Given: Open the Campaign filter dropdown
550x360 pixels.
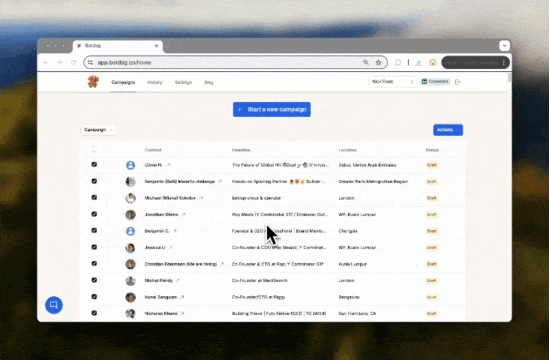Looking at the screenshot, I should (x=98, y=130).
